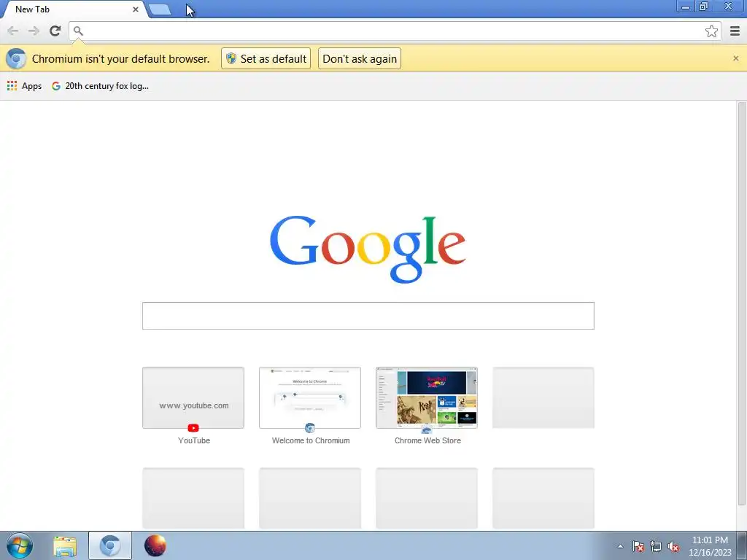Open Windows Explorer from the taskbar
This screenshot has height=560, width=747.
[x=65, y=546]
